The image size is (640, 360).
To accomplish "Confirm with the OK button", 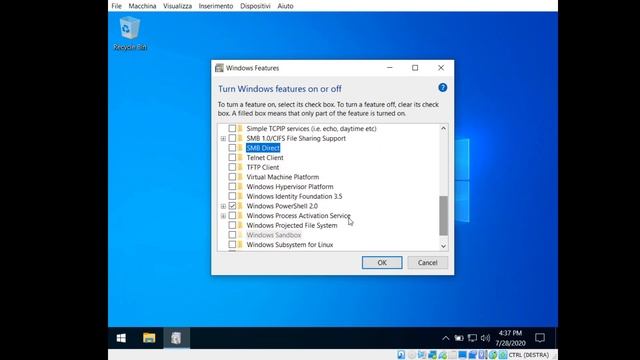I will (382, 262).
